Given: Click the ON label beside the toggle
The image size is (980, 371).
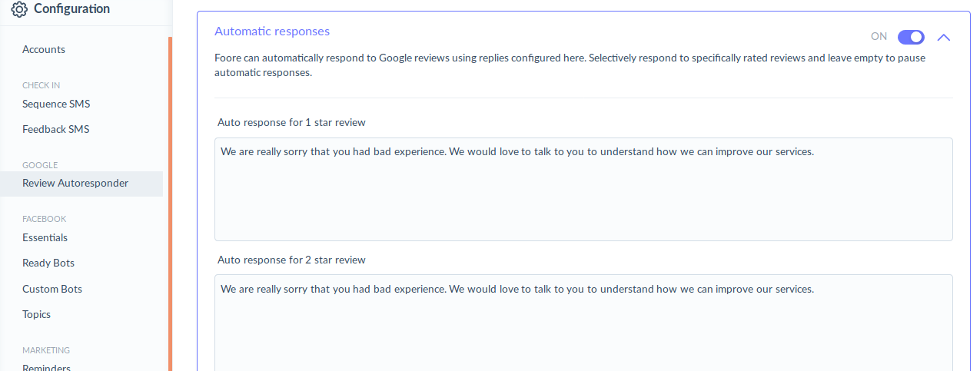Looking at the screenshot, I should tap(879, 37).
